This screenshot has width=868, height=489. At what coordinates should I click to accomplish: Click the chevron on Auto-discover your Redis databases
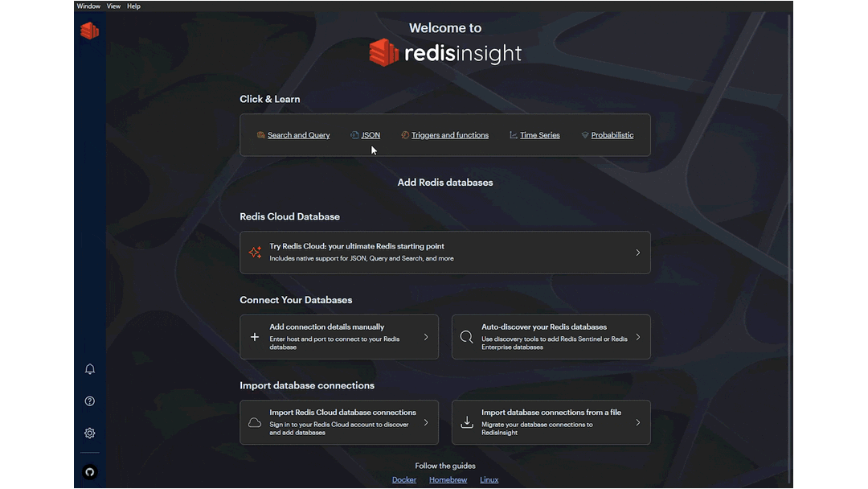pos(637,337)
